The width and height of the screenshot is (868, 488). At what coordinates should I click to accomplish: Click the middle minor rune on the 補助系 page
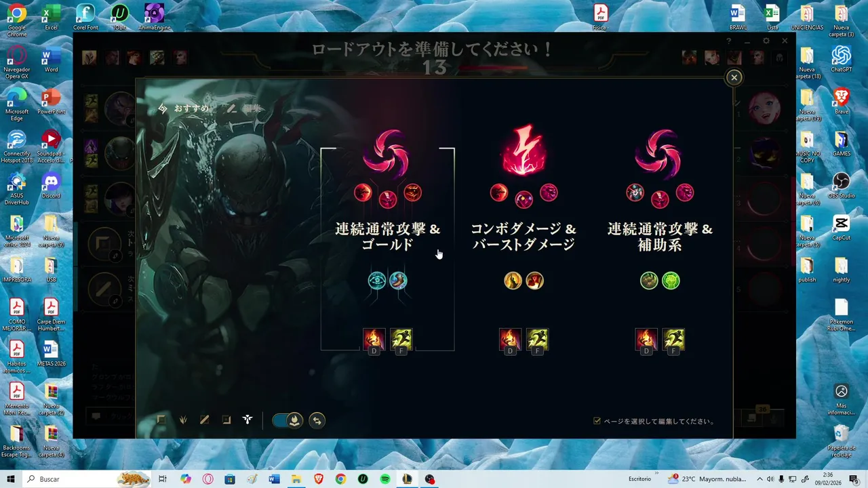[660, 199]
